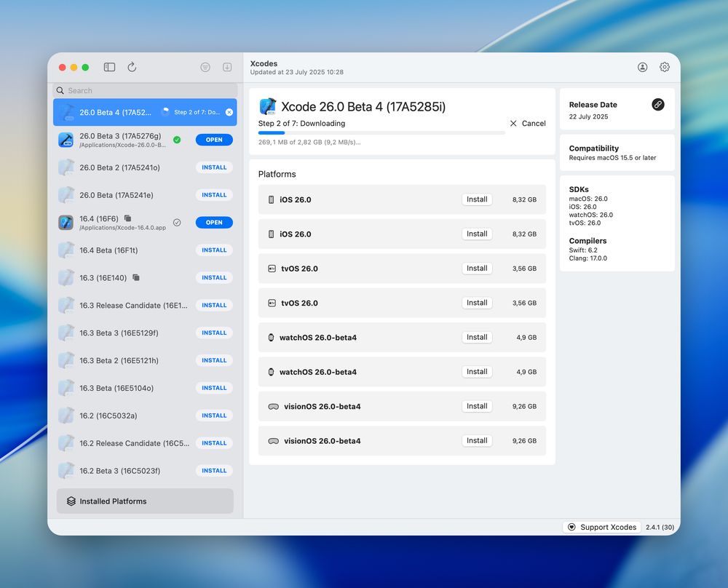The image size is (728, 588).
Task: Click 'Updated at 23 July 2025 10:28'
Action: click(x=297, y=72)
